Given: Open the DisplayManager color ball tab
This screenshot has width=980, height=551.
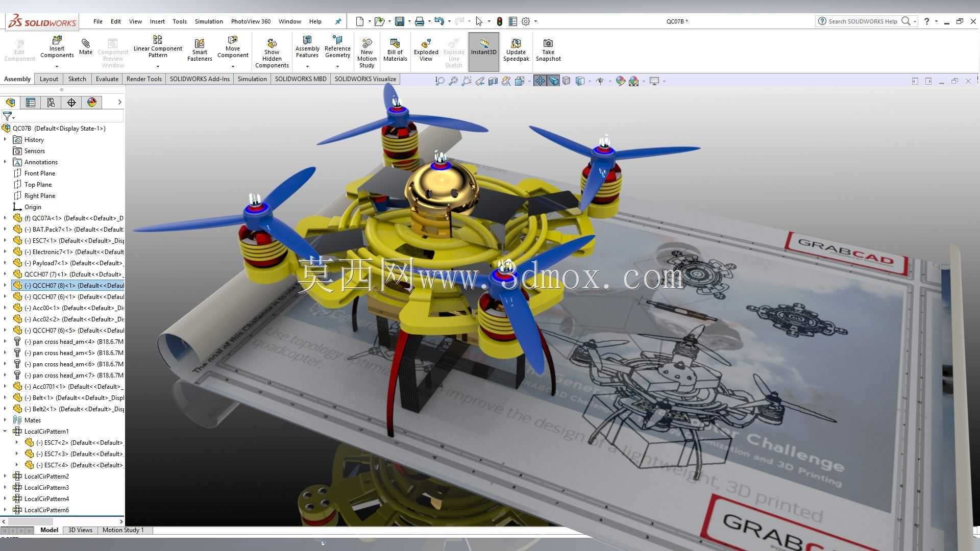Looking at the screenshot, I should pos(92,103).
